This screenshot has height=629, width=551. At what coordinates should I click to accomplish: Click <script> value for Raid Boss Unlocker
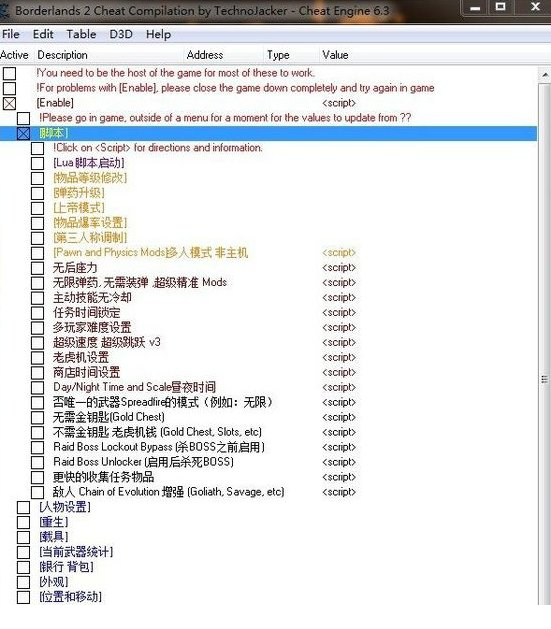tap(339, 462)
